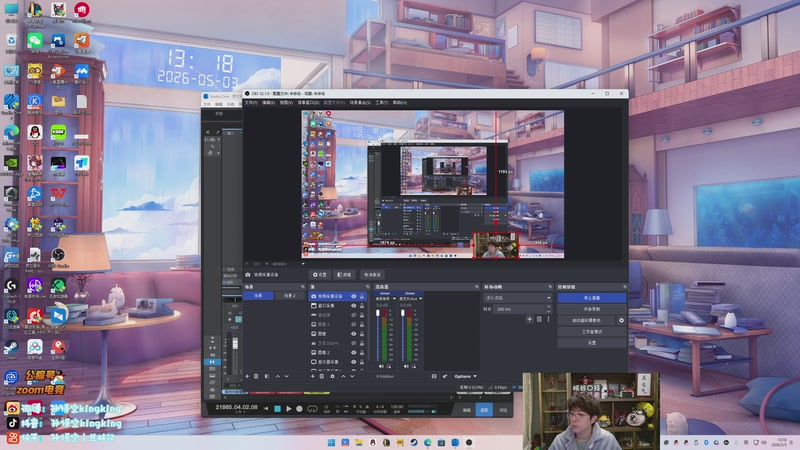800x450 pixels.
Task: Open advanced audio properties in the mixer footer
Action: coord(444,377)
